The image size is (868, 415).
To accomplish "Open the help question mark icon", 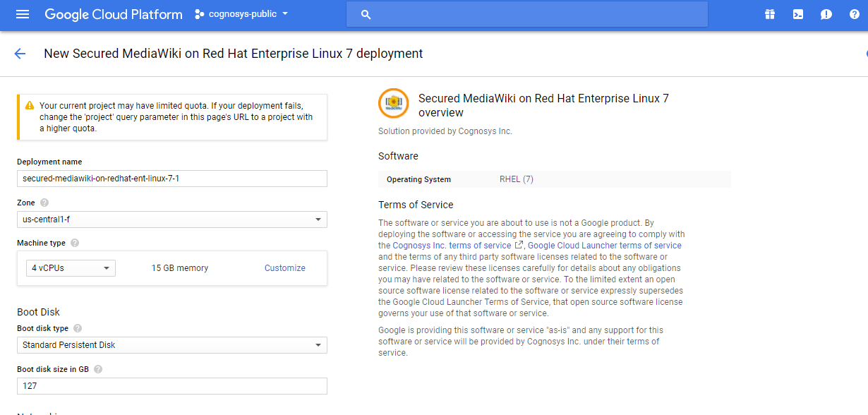I will click(855, 14).
